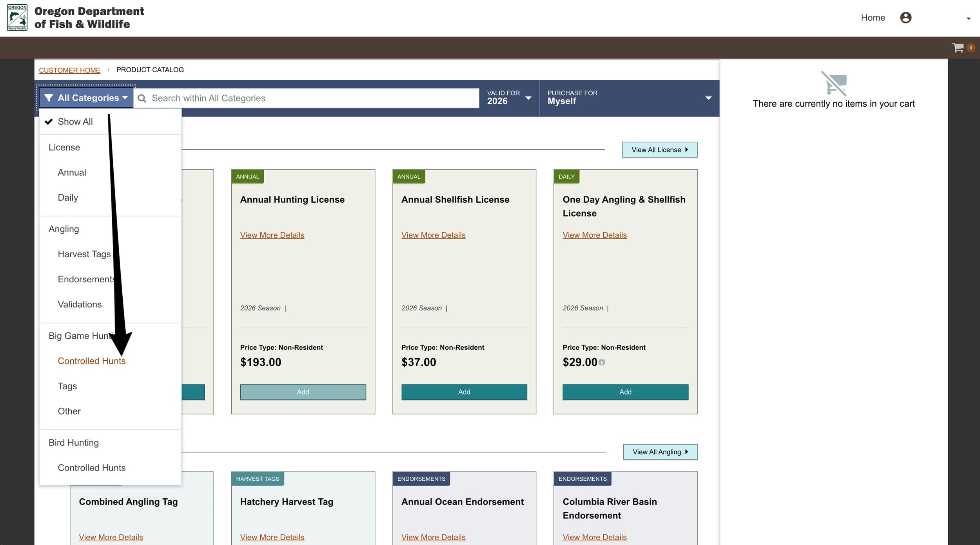View More Details for Columbia River Basin Endorsement
The height and width of the screenshot is (545, 980).
click(595, 538)
